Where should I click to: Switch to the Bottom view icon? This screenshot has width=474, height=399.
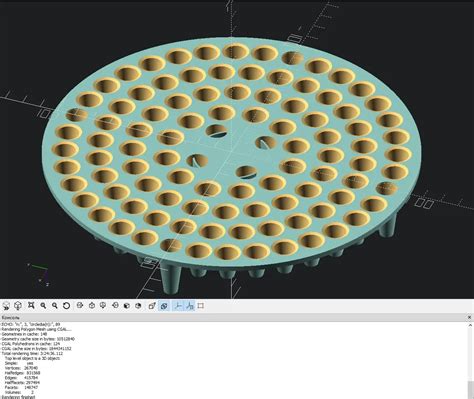[x=103, y=305]
